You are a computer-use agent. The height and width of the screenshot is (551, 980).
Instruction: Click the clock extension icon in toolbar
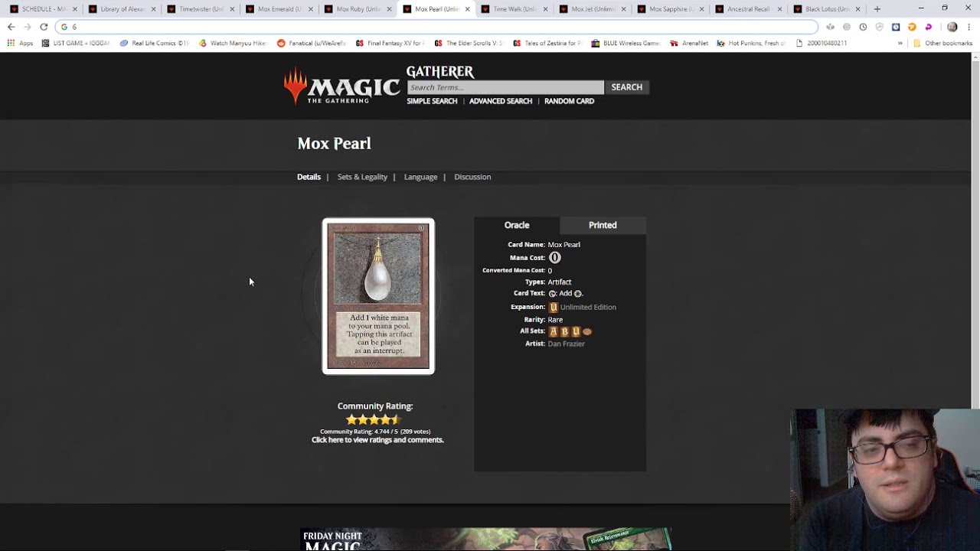tap(863, 27)
